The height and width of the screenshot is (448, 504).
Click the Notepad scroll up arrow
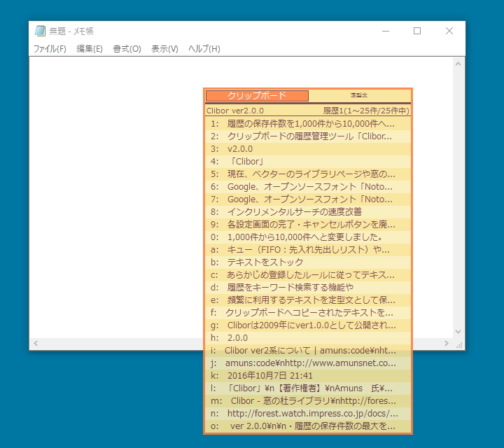tap(458, 64)
